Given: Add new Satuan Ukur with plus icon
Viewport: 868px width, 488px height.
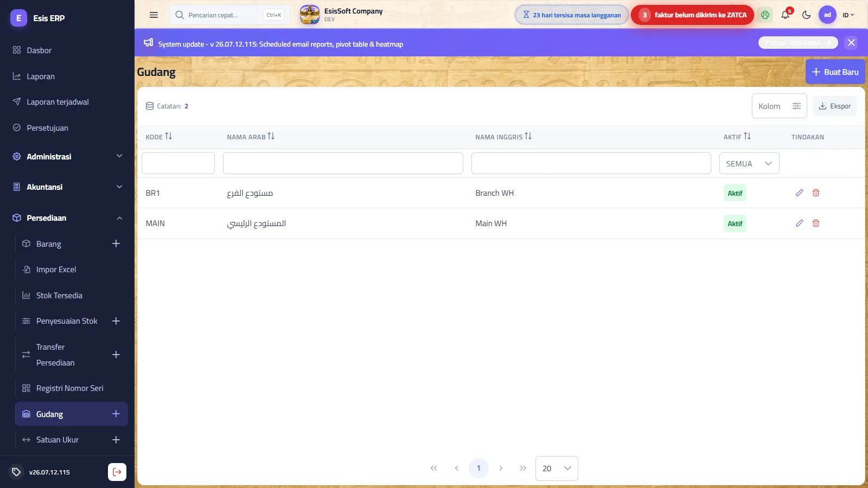Looking at the screenshot, I should [116, 440].
